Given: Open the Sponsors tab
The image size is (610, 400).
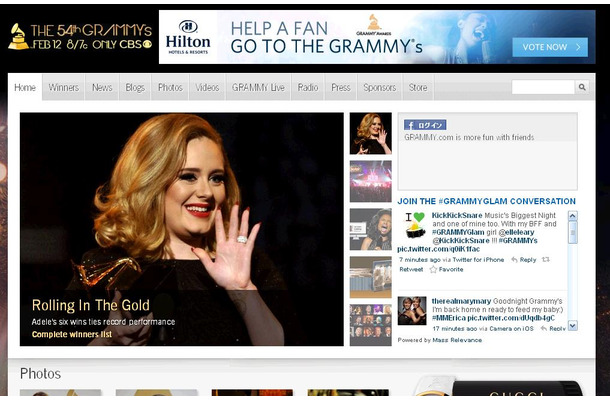Looking at the screenshot, I should coord(379,88).
